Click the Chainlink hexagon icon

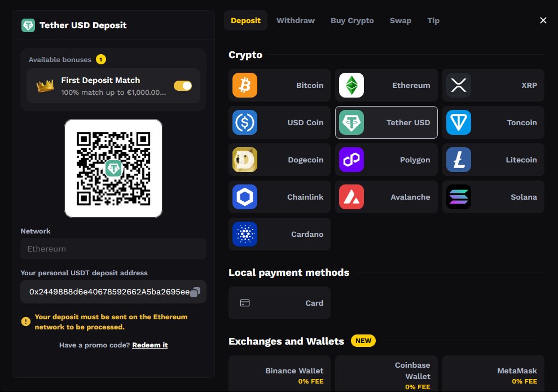[245, 197]
